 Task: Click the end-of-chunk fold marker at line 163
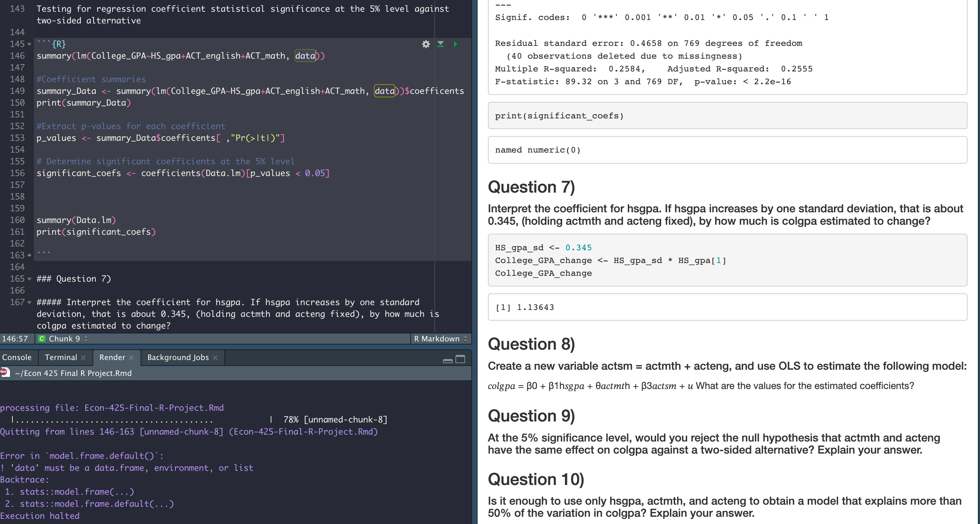coord(29,255)
